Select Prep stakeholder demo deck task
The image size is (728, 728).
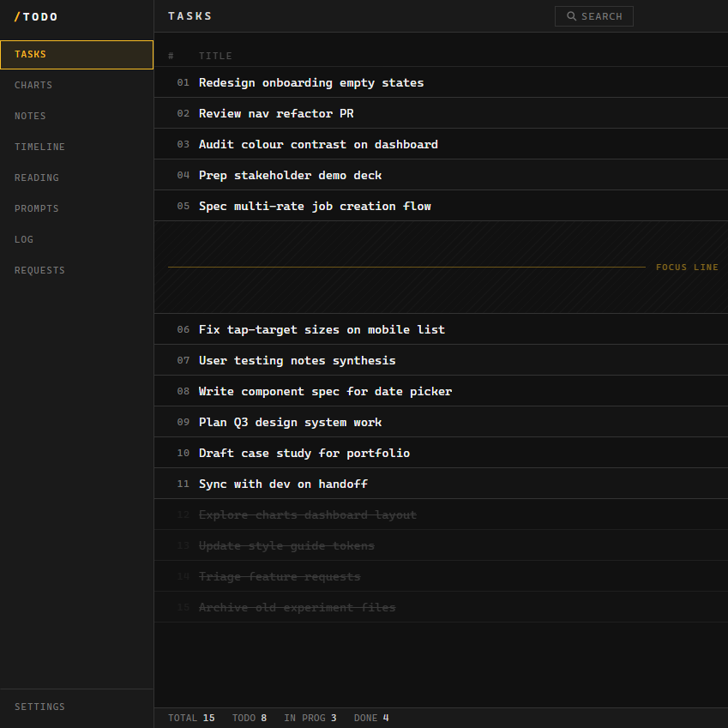(x=441, y=175)
